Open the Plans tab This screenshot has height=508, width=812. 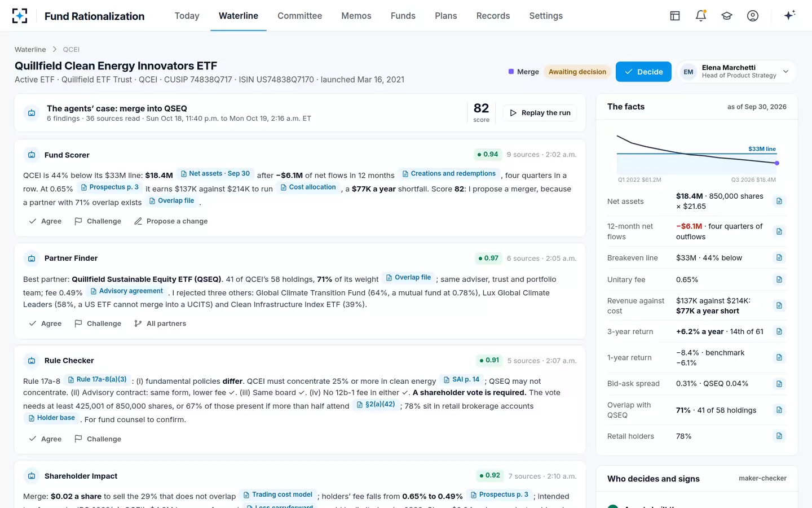click(446, 16)
